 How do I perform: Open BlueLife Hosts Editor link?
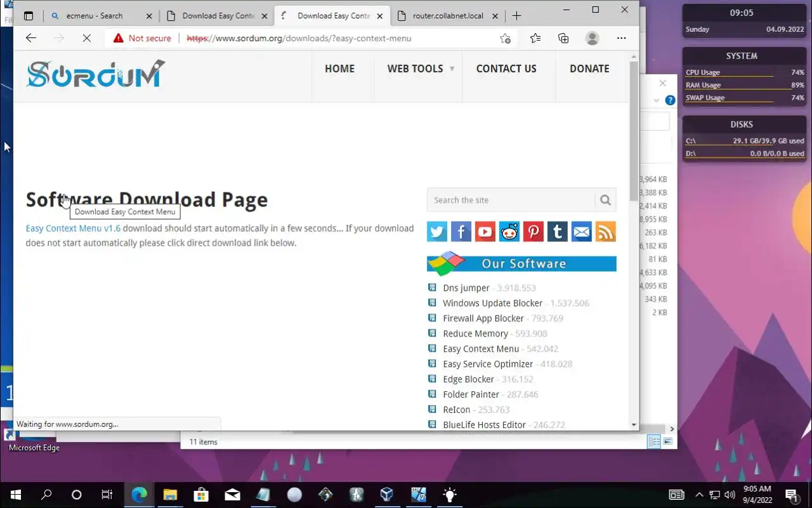tap(485, 425)
